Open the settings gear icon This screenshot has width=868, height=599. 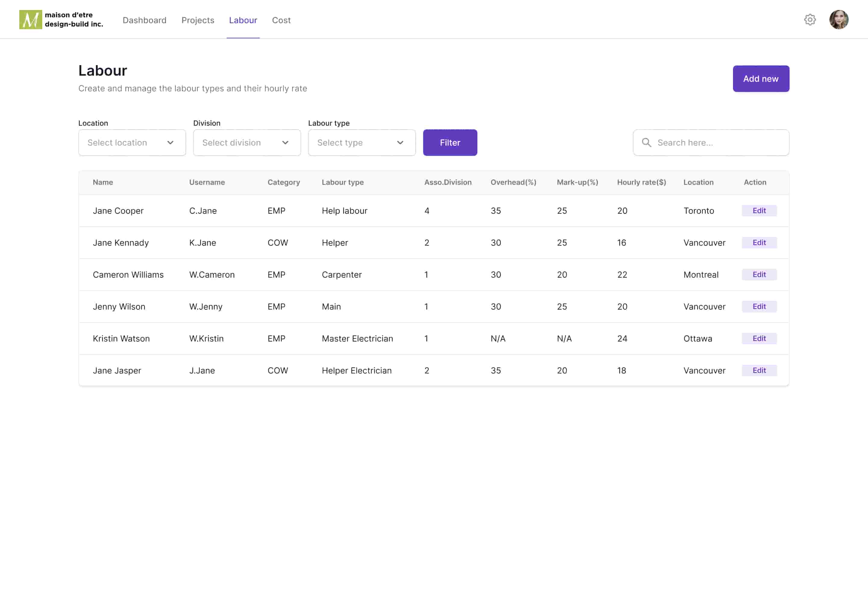pos(810,20)
